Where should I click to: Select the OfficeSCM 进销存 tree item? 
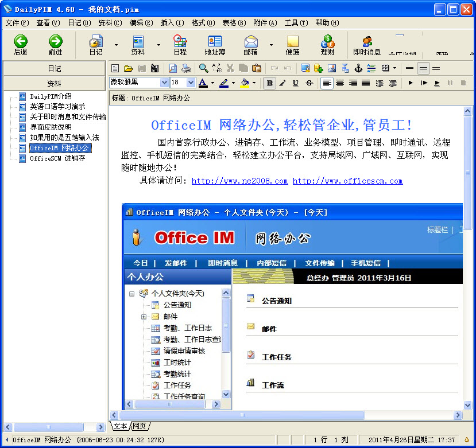[x=57, y=158]
